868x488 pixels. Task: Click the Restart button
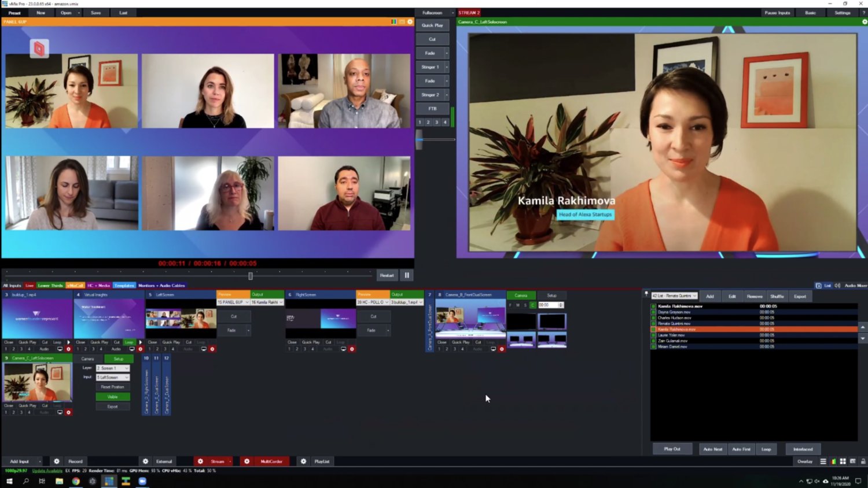point(387,275)
